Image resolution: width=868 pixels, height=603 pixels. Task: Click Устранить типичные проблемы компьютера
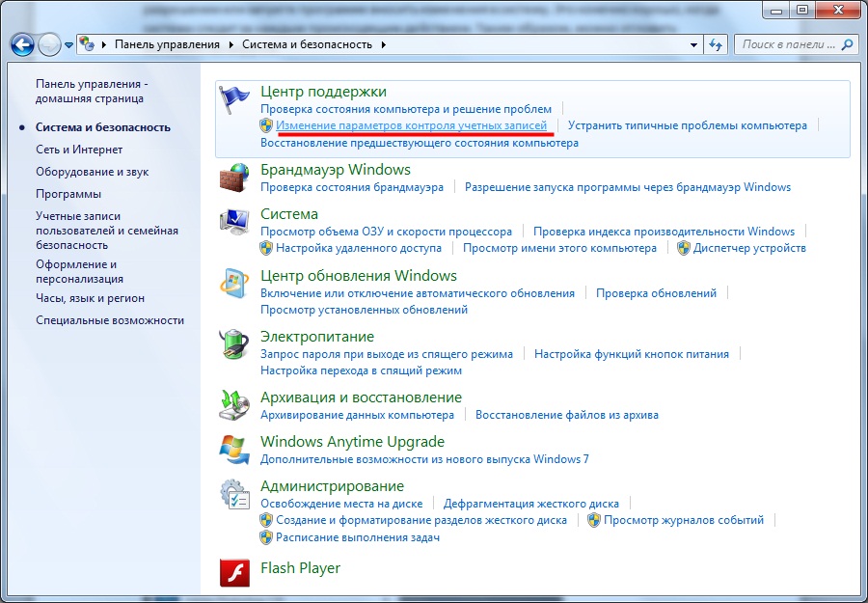pyautogui.click(x=688, y=125)
